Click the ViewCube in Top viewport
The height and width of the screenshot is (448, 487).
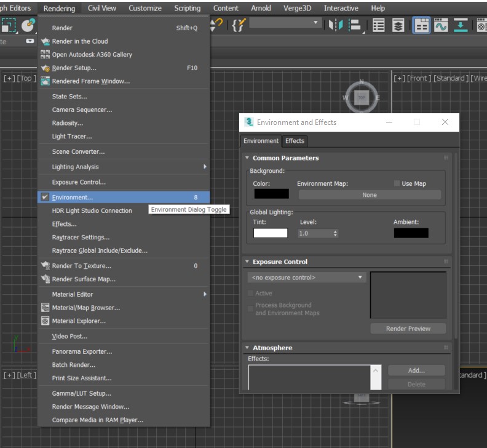[362, 97]
